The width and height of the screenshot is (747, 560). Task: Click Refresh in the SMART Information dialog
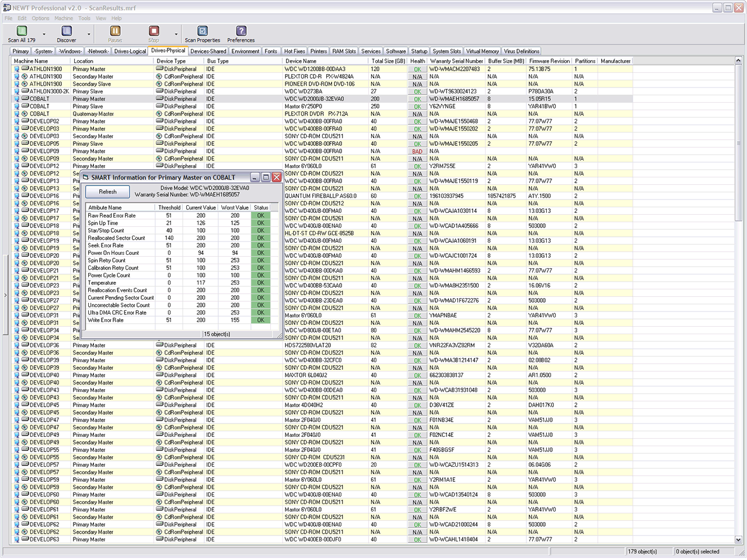(108, 192)
